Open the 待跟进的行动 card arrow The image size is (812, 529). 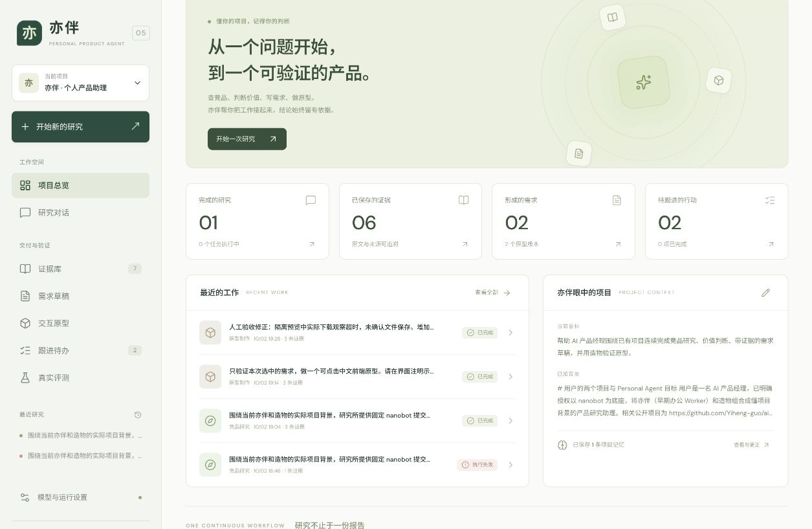(x=771, y=244)
